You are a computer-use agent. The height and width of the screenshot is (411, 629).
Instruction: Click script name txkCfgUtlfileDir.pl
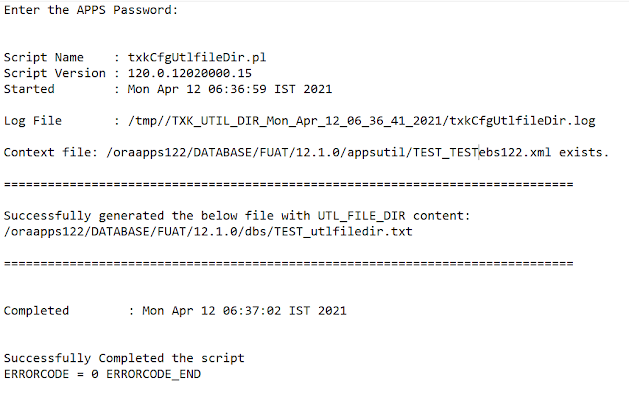coord(197,57)
